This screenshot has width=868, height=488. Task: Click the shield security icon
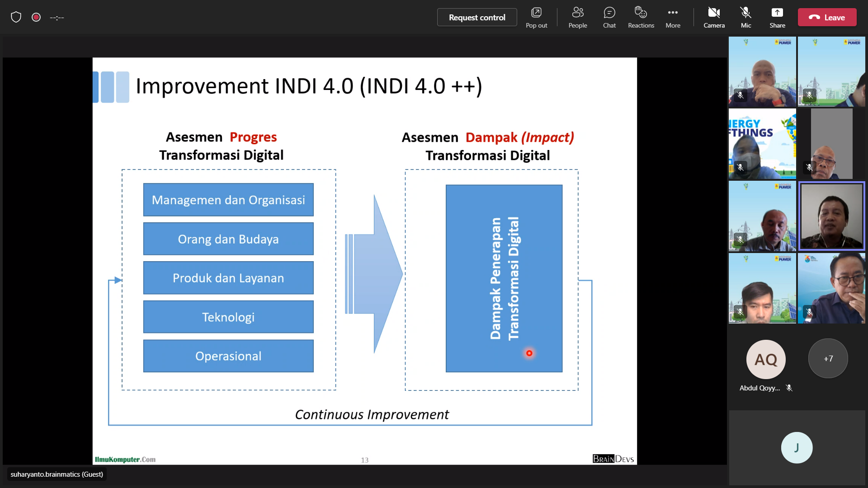click(16, 17)
